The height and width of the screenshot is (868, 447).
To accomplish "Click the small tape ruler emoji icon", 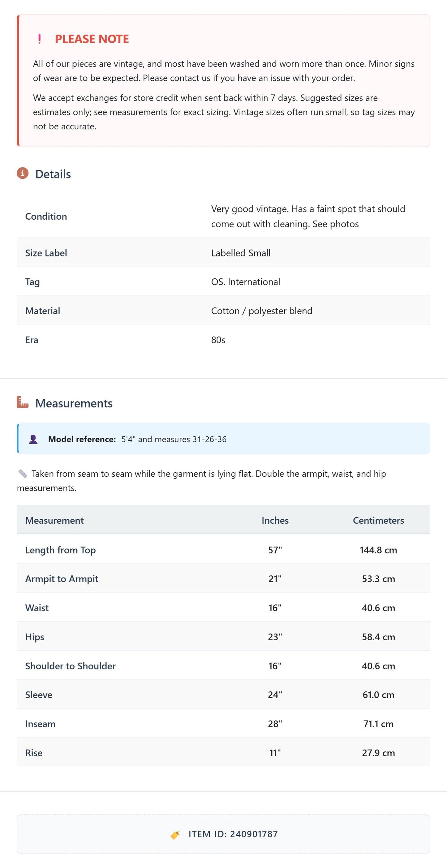I will click(23, 473).
